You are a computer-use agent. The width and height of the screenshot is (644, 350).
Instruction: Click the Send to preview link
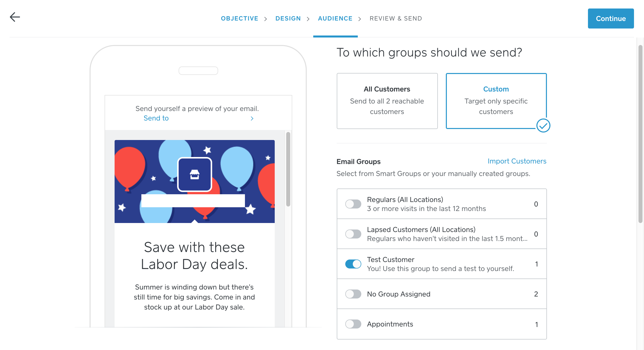[156, 118]
